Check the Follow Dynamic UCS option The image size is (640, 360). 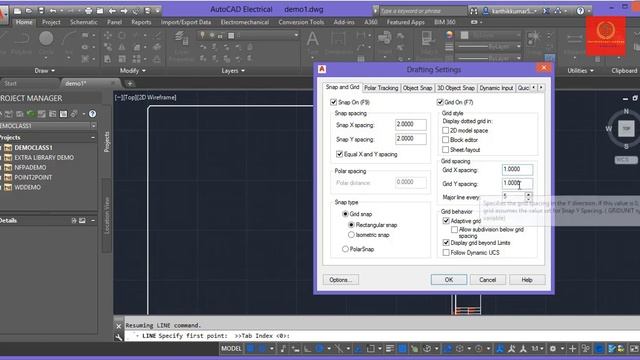pyautogui.click(x=446, y=253)
